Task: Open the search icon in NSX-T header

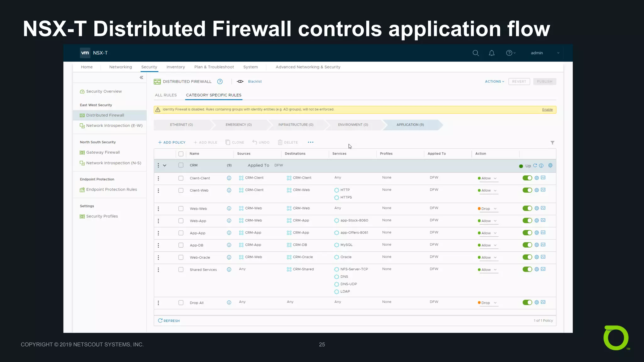Action: [x=476, y=53]
